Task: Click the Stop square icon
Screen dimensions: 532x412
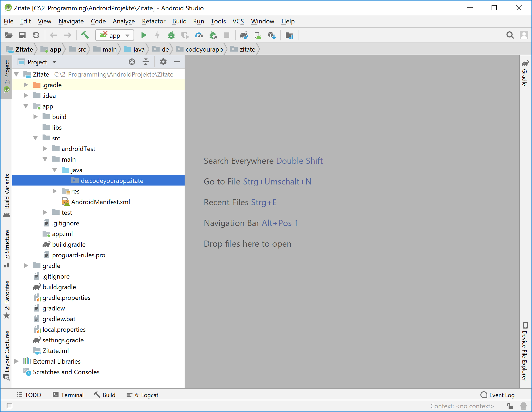Action: pyautogui.click(x=227, y=35)
